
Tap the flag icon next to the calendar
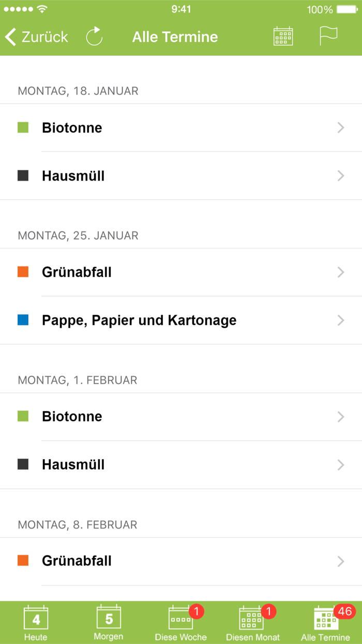327,36
